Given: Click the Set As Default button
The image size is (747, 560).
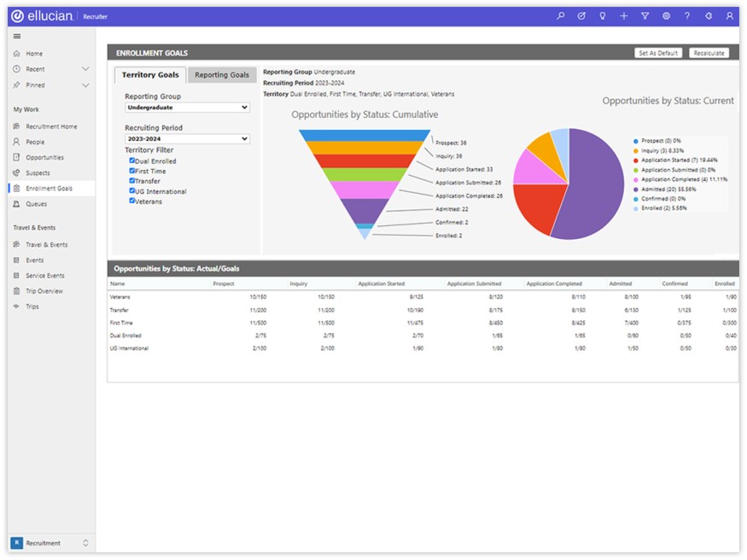Looking at the screenshot, I should point(658,53).
